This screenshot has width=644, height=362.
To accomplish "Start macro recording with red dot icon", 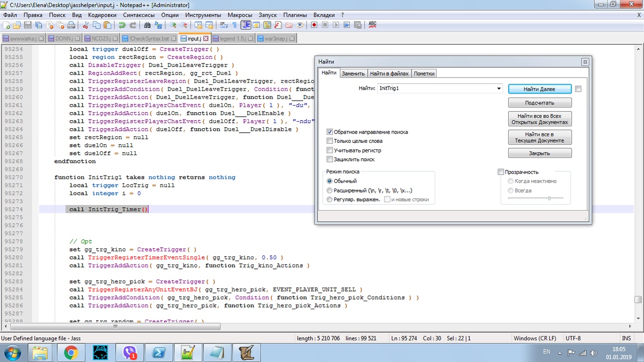I will (x=314, y=25).
